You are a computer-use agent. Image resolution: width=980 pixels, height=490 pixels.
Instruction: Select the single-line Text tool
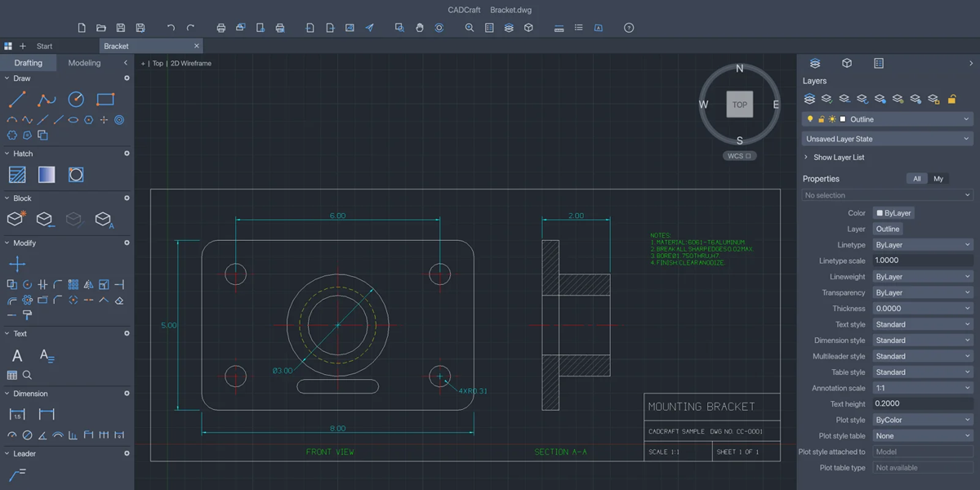17,355
